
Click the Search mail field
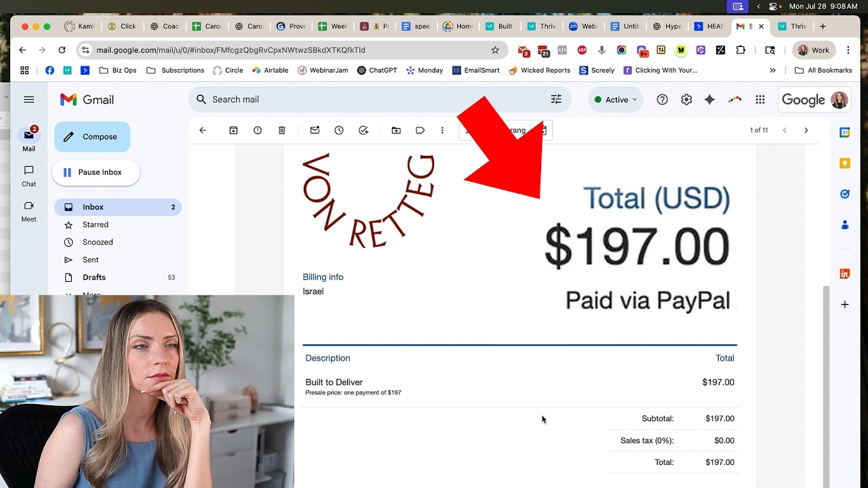coord(380,100)
